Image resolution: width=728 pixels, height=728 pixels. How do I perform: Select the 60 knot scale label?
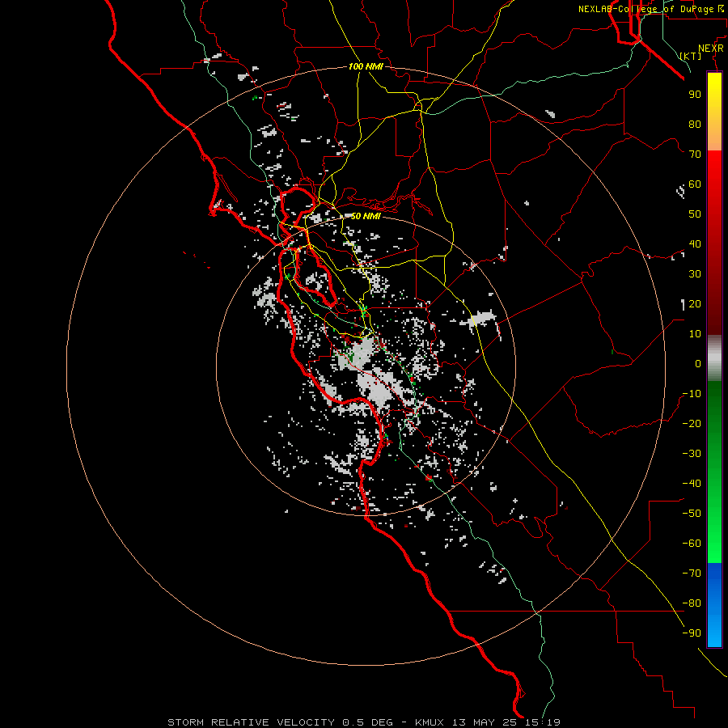(695, 184)
